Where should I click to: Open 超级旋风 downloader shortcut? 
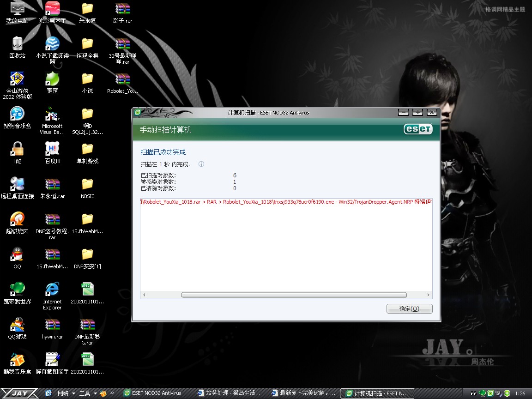click(x=17, y=223)
